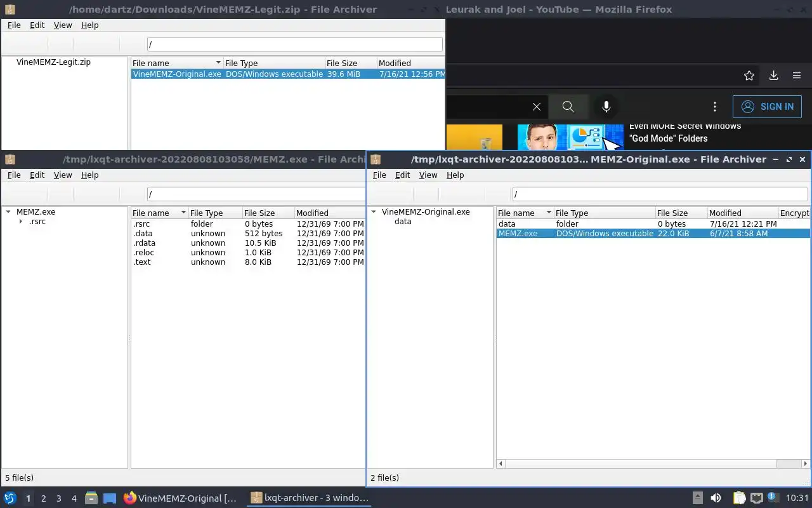This screenshot has width=812, height=508.
Task: Click the YouTube SIGN IN button
Action: pyautogui.click(x=767, y=107)
